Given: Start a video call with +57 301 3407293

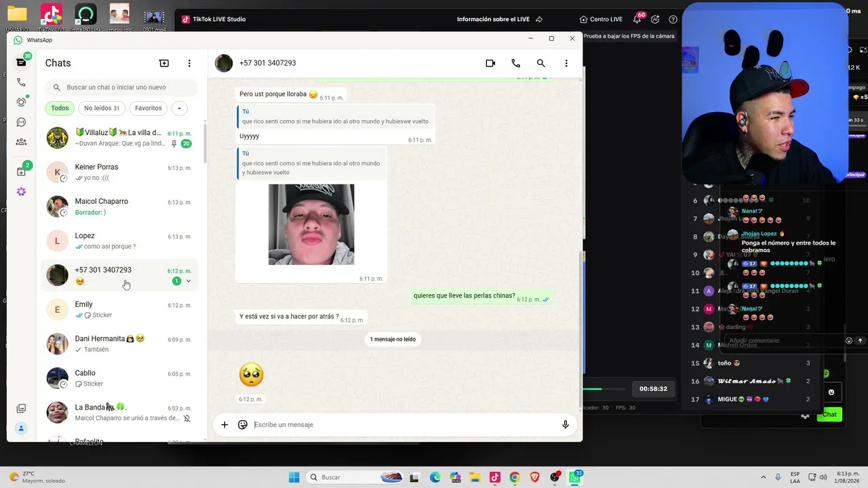Looking at the screenshot, I should [490, 63].
